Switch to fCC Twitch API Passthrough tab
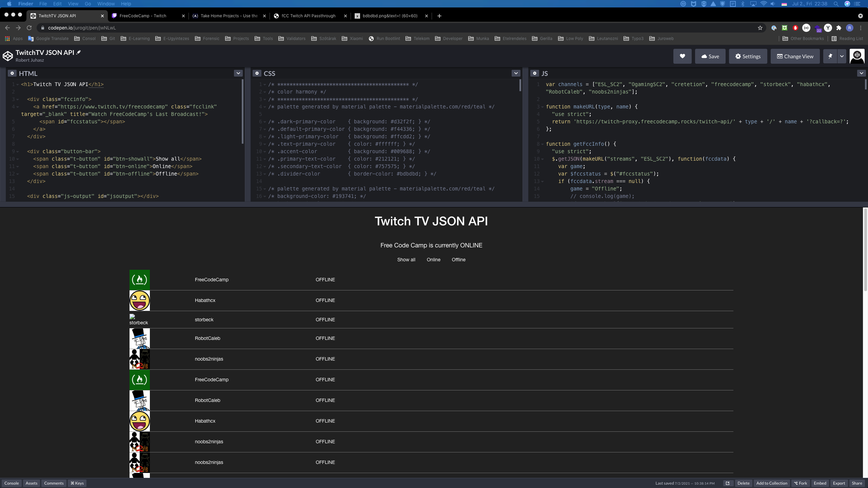 310,16
